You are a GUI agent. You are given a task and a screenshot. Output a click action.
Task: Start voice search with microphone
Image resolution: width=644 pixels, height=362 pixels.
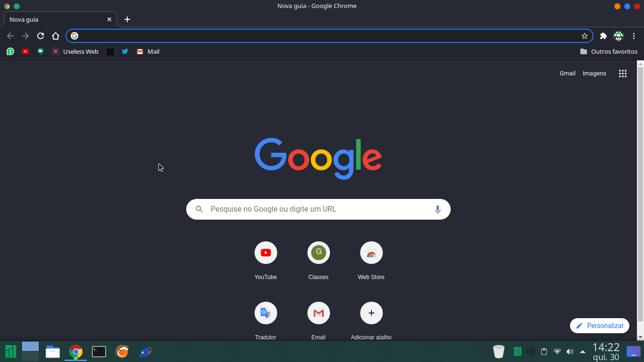pyautogui.click(x=438, y=209)
